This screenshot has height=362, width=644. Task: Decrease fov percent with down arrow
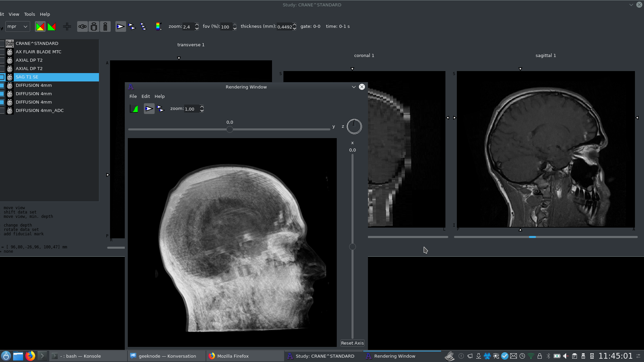234,29
